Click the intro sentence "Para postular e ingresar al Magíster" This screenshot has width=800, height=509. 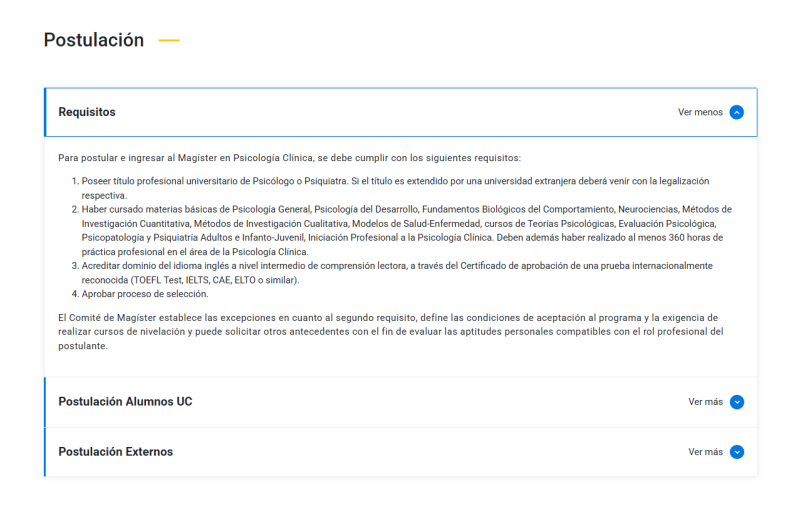click(289, 158)
